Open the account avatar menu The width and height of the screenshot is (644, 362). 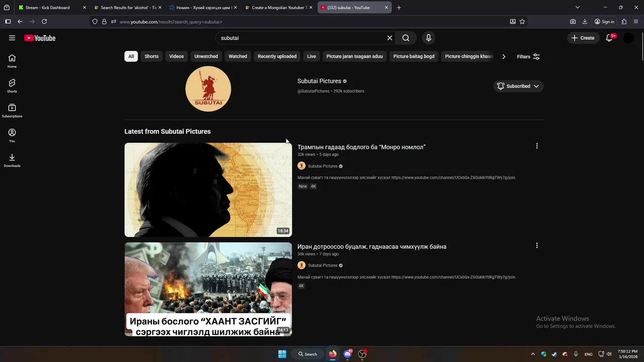[629, 38]
